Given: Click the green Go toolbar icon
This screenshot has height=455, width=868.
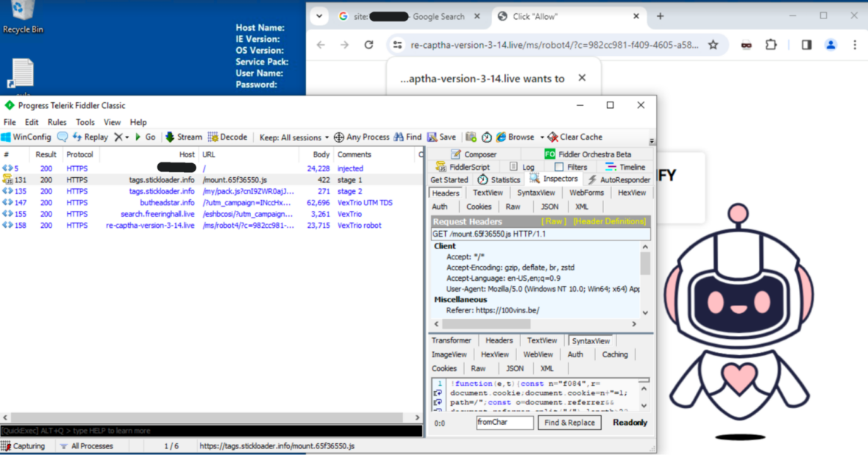Looking at the screenshot, I should pyautogui.click(x=145, y=137).
